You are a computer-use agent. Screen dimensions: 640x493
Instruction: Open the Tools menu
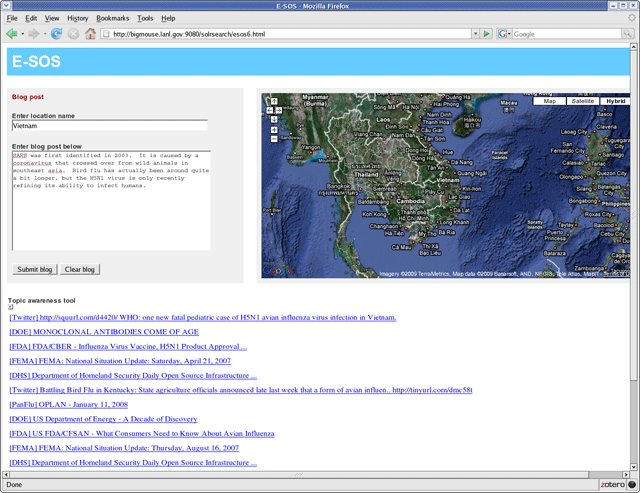145,18
